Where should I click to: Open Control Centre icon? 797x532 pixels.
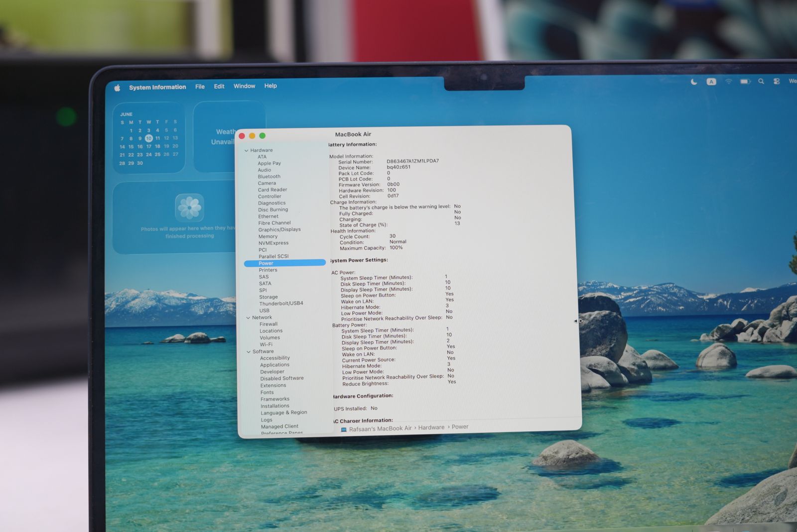pos(777,81)
